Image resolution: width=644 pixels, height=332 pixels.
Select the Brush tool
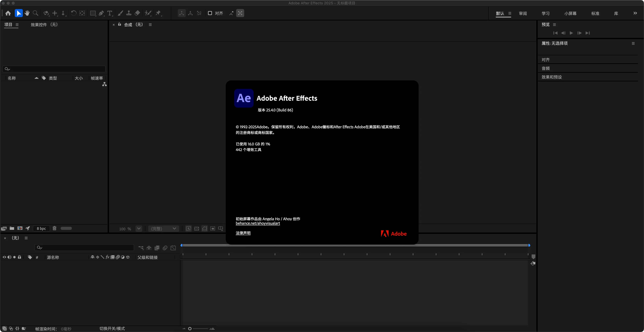(120, 13)
